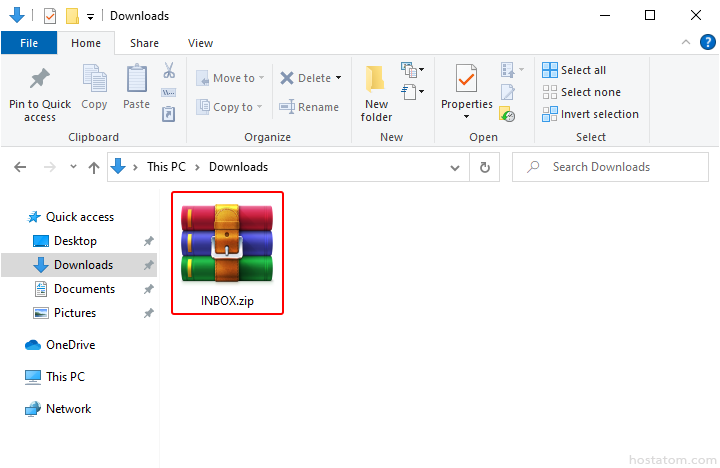Click the title bar Properties quick icon
The image size is (720, 468).
point(50,16)
